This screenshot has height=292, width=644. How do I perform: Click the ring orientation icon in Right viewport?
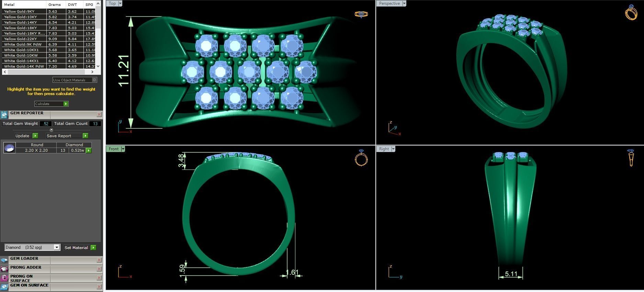pyautogui.click(x=631, y=158)
